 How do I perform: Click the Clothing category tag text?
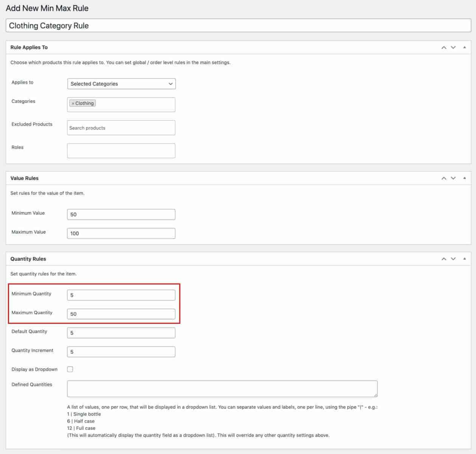coord(85,103)
